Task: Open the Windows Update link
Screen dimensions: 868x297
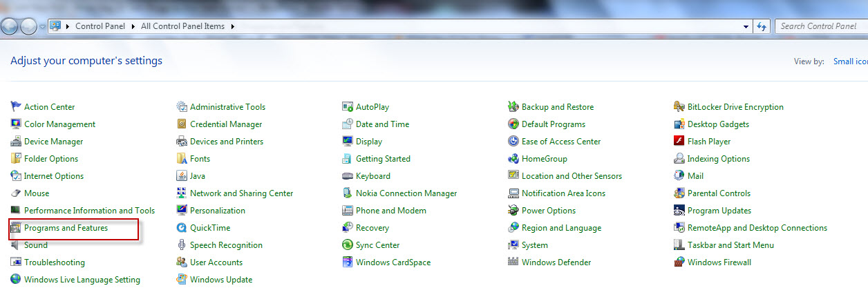Action: click(x=221, y=280)
